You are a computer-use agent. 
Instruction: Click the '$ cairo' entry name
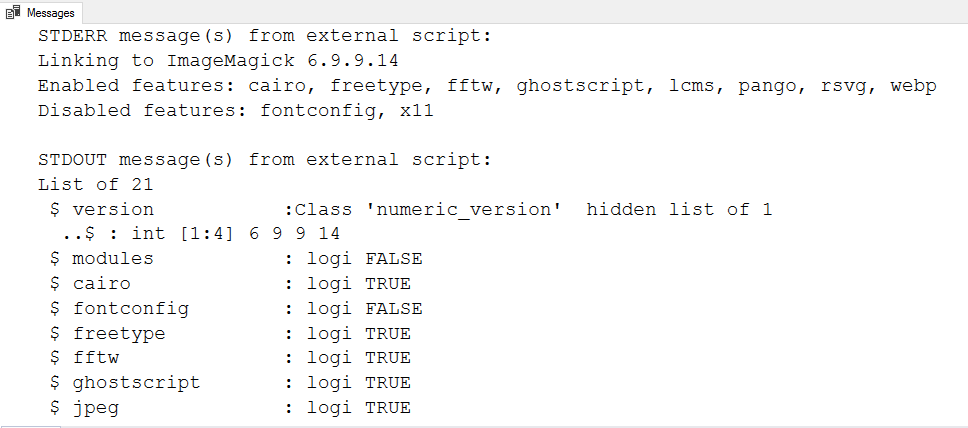point(90,284)
